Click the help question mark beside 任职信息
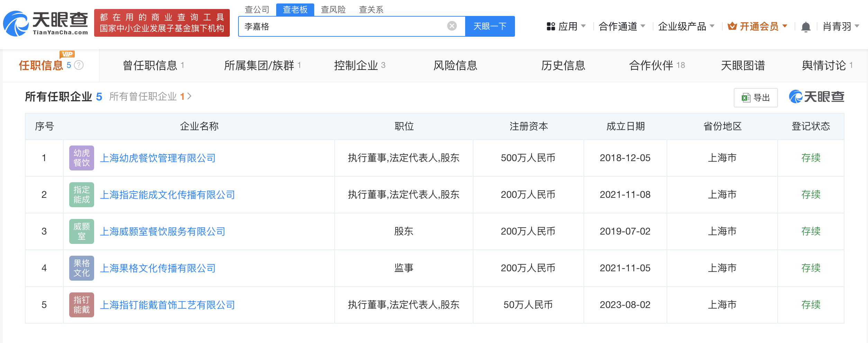Screen dimensions: 868x343 coord(79,65)
